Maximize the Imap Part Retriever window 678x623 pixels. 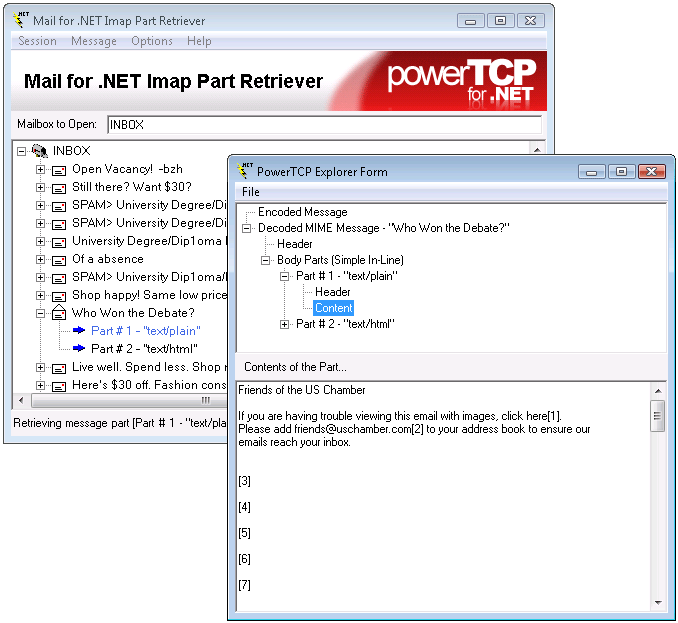pos(500,21)
